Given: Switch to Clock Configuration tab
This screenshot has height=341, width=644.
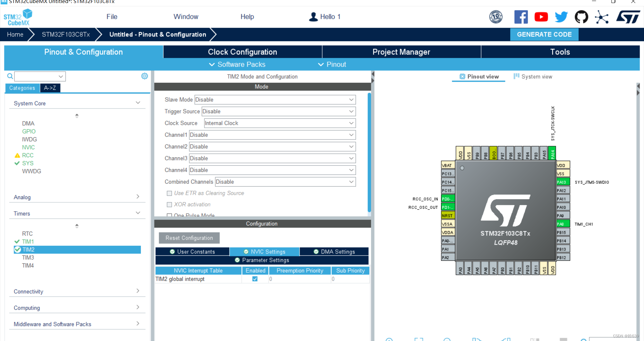Looking at the screenshot, I should (243, 52).
